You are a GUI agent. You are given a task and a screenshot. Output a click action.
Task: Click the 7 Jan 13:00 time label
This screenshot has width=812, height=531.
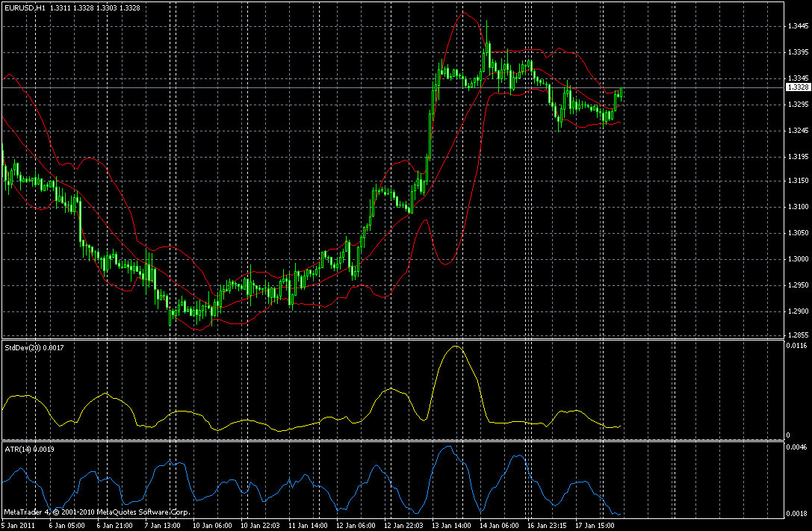[x=163, y=525]
